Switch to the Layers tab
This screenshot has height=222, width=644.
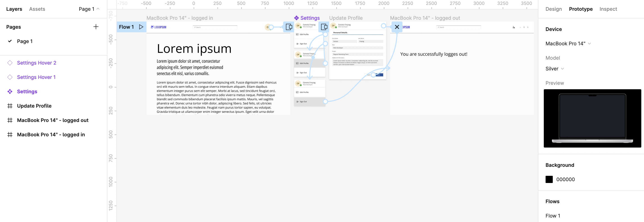14,9
